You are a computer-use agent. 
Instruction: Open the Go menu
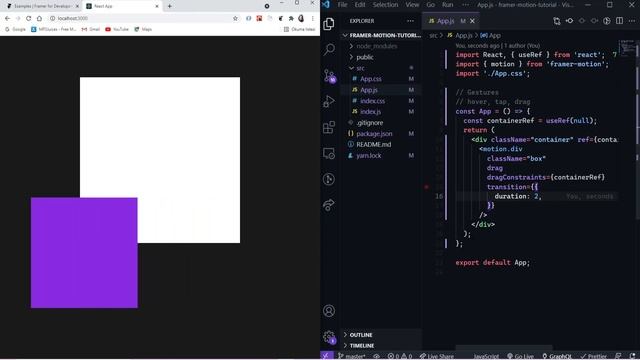coord(430,5)
